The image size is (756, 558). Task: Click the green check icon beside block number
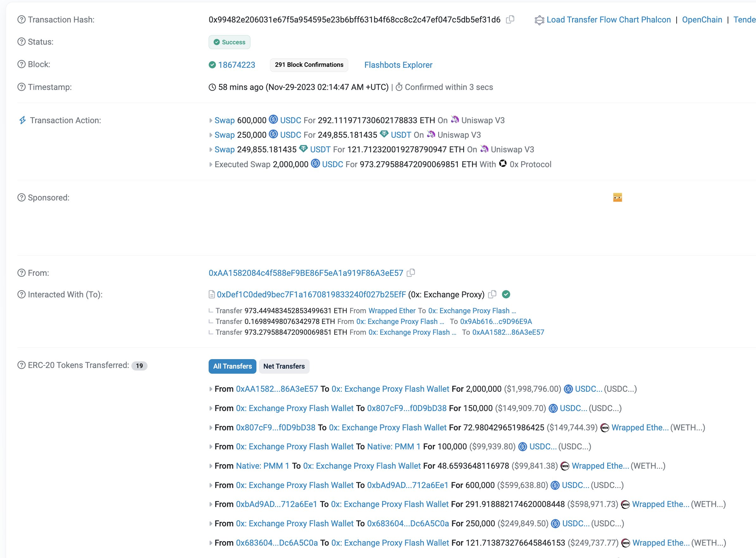point(212,65)
